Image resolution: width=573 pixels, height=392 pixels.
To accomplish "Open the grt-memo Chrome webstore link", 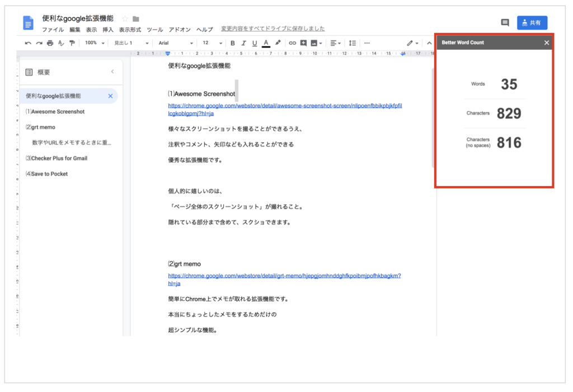I will pyautogui.click(x=284, y=280).
